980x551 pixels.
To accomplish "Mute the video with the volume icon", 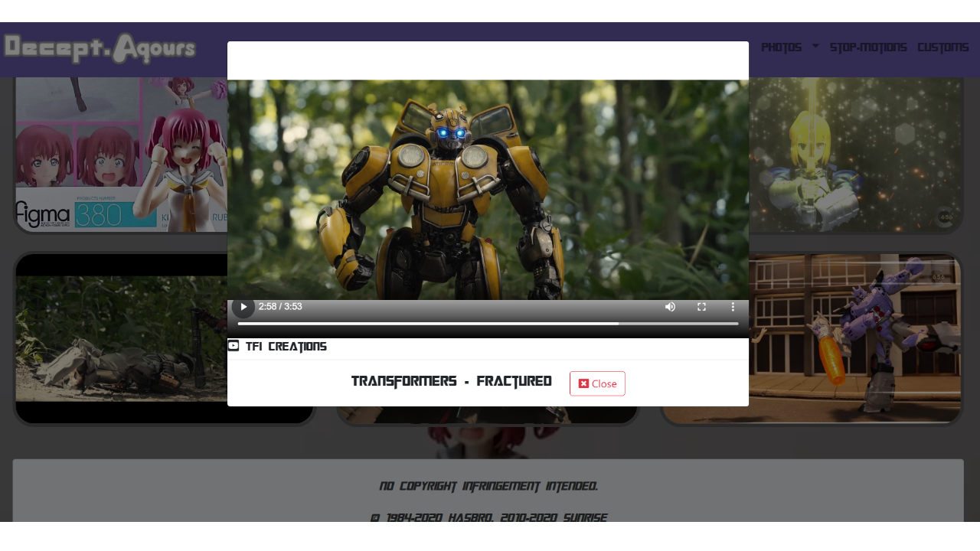I will [670, 307].
